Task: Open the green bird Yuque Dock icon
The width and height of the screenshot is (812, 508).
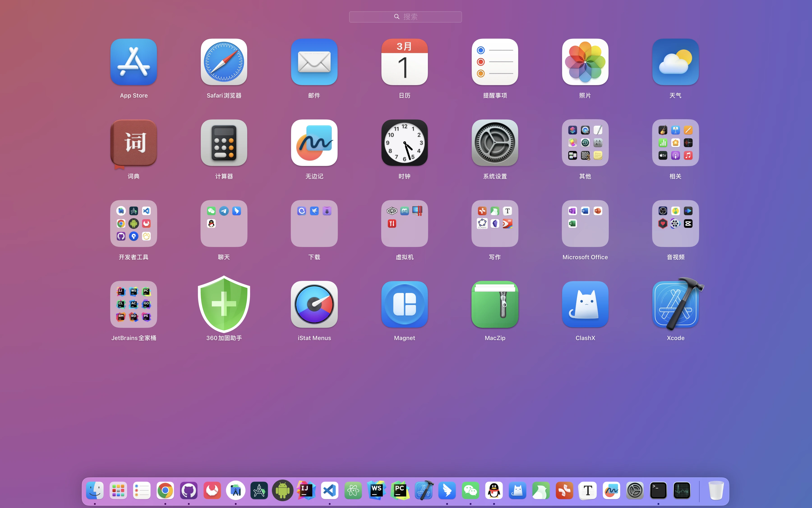Action: coord(541,491)
